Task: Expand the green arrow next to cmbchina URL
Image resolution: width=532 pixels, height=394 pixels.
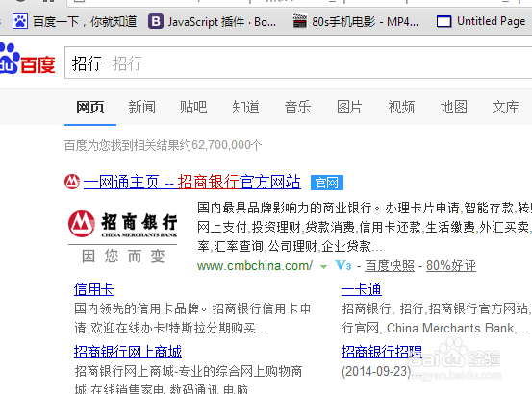Action: click(323, 267)
